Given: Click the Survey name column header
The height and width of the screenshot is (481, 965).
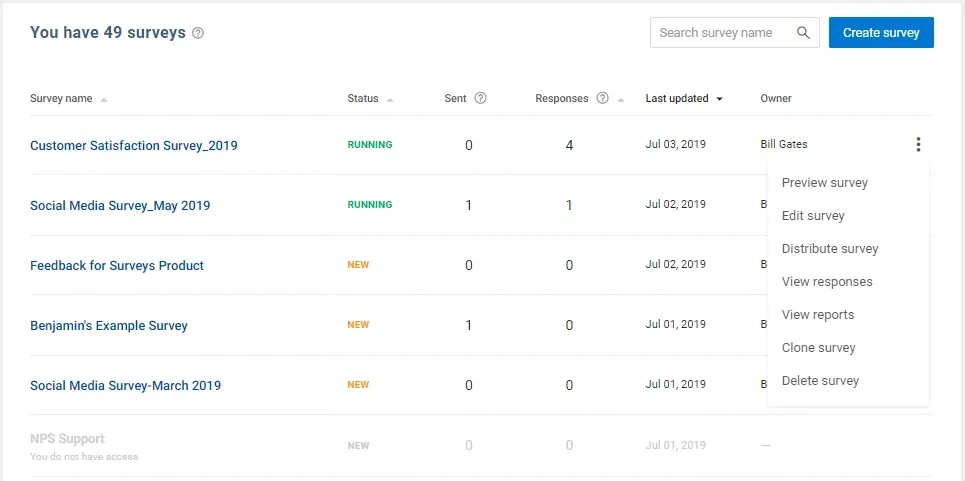Looking at the screenshot, I should [x=61, y=98].
